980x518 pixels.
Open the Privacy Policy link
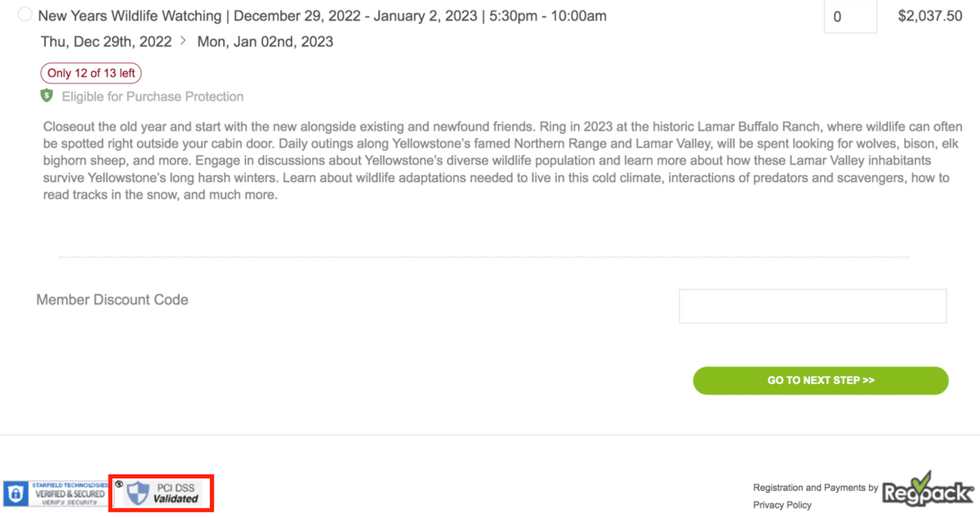[x=782, y=505]
